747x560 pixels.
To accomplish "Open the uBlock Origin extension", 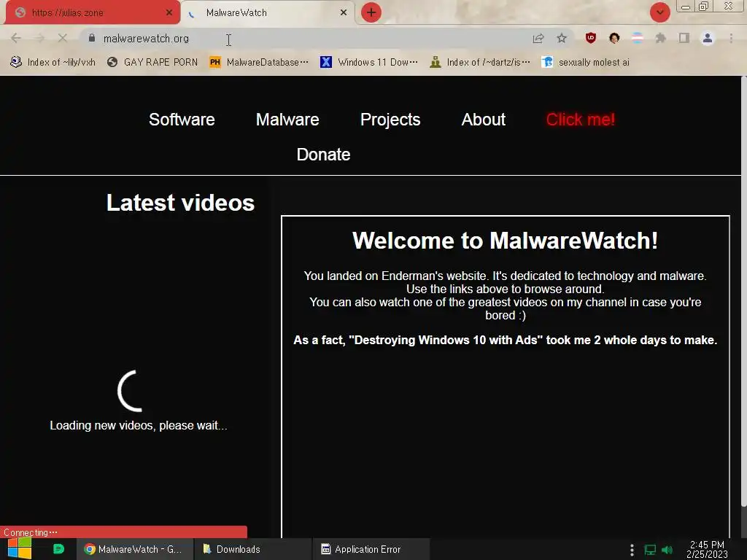I will tap(591, 38).
